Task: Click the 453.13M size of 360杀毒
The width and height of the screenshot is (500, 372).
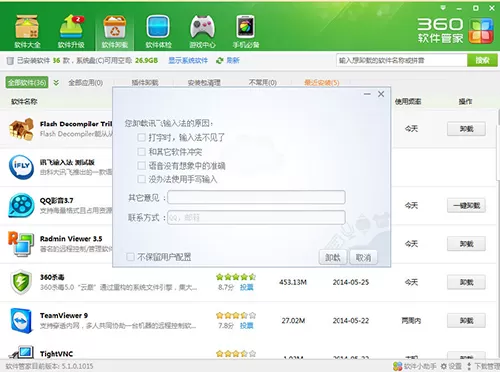Action: click(293, 282)
